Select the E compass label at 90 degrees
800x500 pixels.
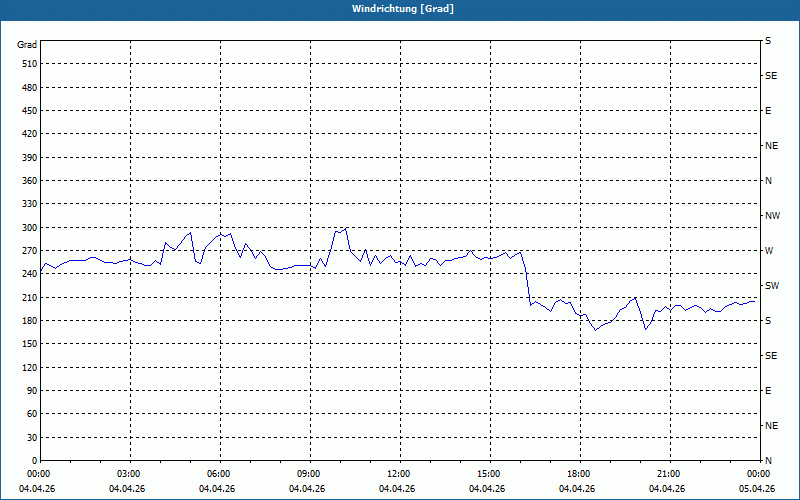coord(768,391)
